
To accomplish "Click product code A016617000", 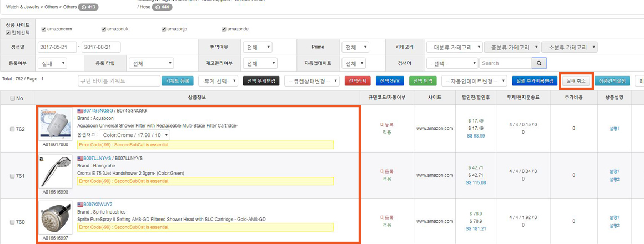I will coord(55,145).
